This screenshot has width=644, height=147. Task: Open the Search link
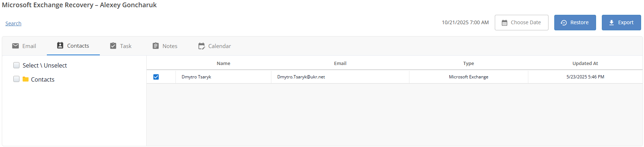(13, 23)
